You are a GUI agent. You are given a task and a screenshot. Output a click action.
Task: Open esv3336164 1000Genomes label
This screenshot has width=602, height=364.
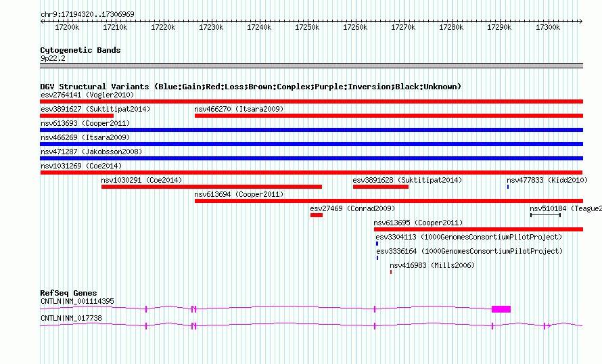pos(469,251)
